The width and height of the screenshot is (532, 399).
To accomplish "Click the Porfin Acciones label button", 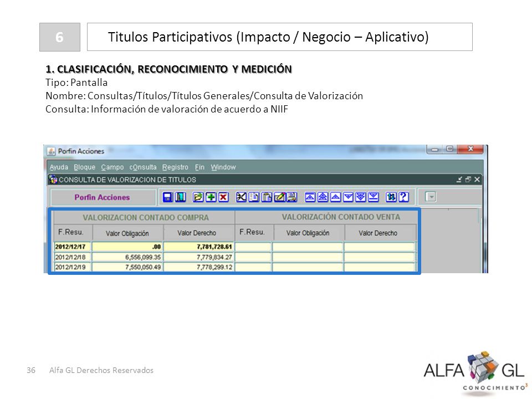I will pos(103,197).
